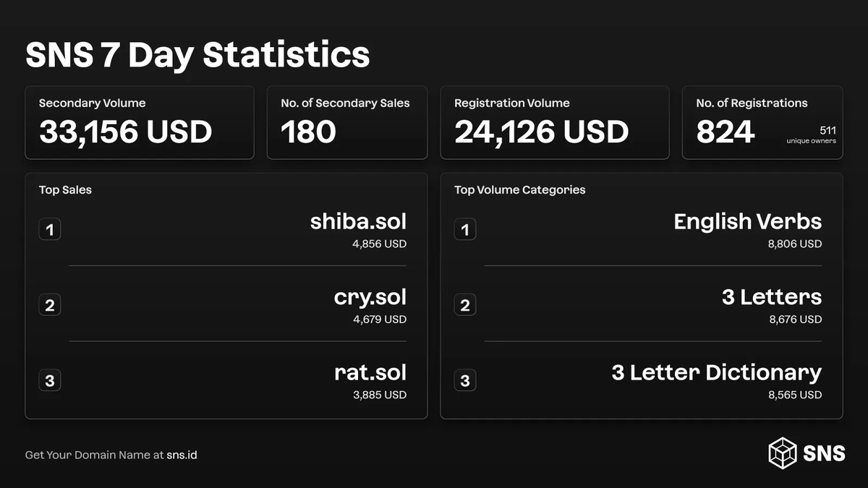Click the Secondary Volume 33,156 USD card
Image resolution: width=868 pixels, height=488 pixels.
tap(140, 122)
